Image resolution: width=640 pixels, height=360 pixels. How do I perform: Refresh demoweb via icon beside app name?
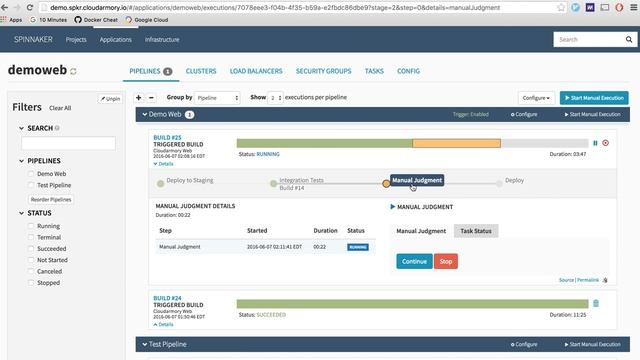tap(73, 71)
